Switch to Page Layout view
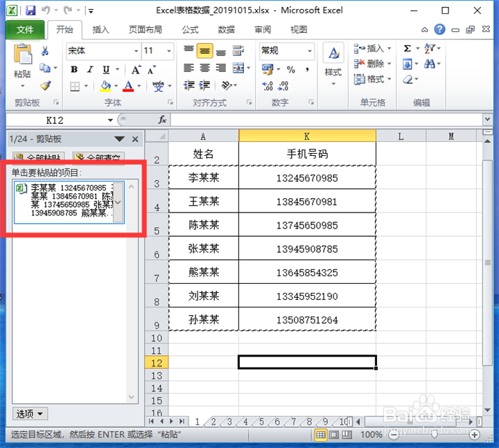This screenshot has width=499, height=448. coord(334,435)
